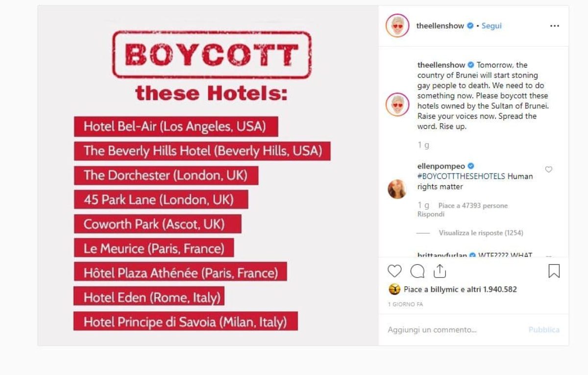
Task: Open the ellenpompeo username link
Action: tap(441, 166)
